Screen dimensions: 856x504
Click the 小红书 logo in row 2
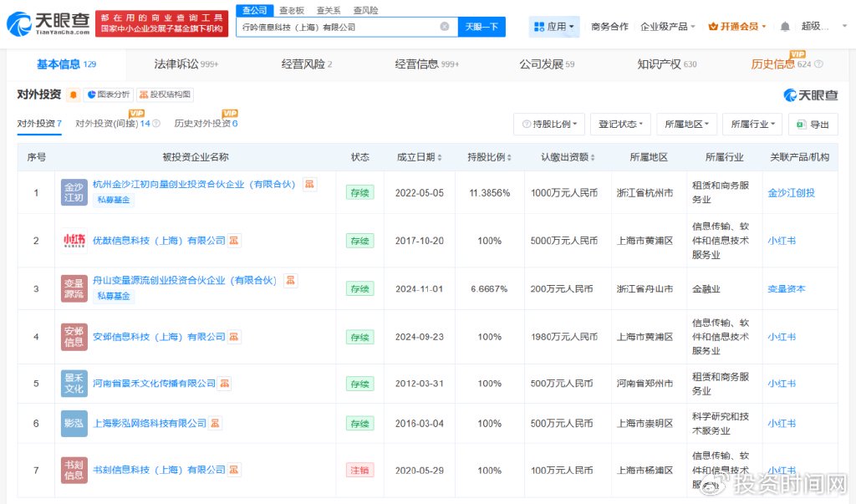click(x=74, y=241)
